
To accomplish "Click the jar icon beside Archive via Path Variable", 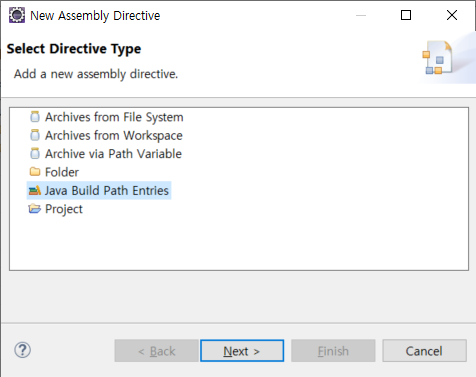I will tap(35, 154).
